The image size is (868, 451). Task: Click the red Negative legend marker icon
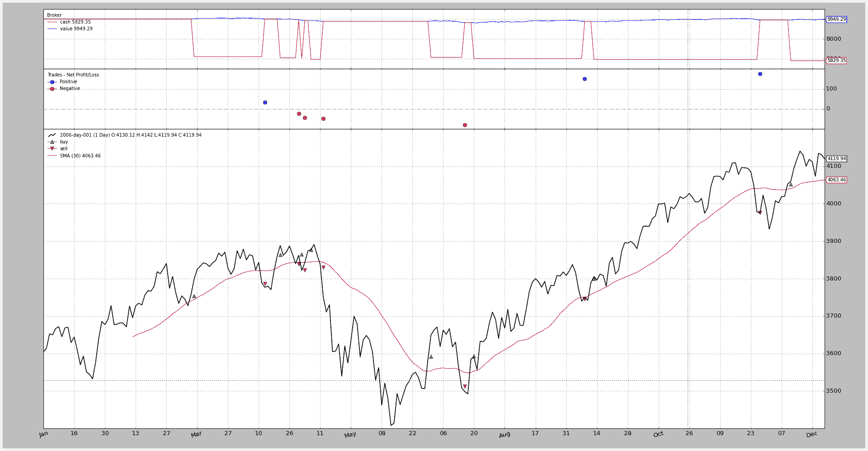click(52, 89)
